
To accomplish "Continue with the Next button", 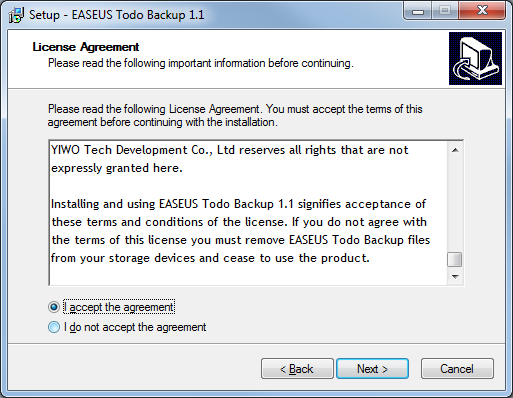I will click(x=372, y=369).
